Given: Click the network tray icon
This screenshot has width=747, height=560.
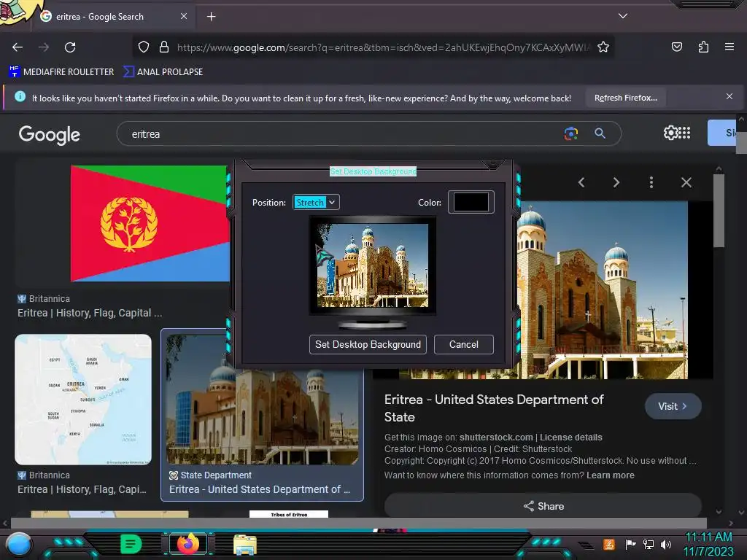Looking at the screenshot, I should click(649, 544).
